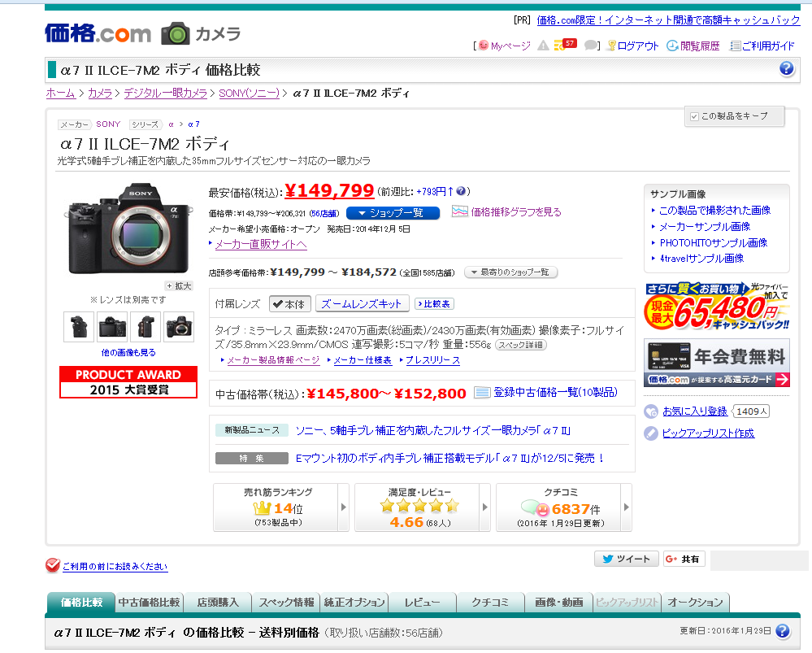
Task: Open notifications with the red 57 badge
Action: point(565,45)
